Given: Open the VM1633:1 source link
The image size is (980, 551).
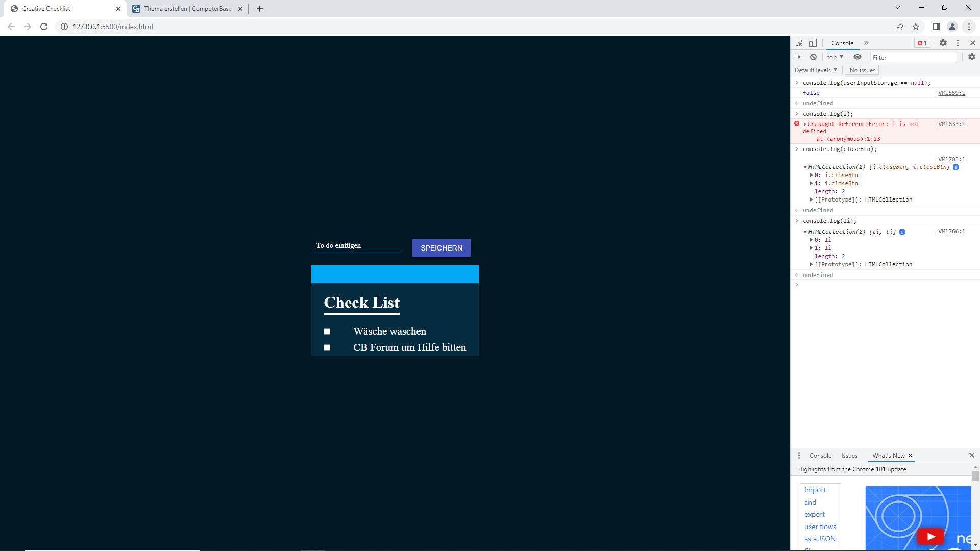Looking at the screenshot, I should point(951,124).
